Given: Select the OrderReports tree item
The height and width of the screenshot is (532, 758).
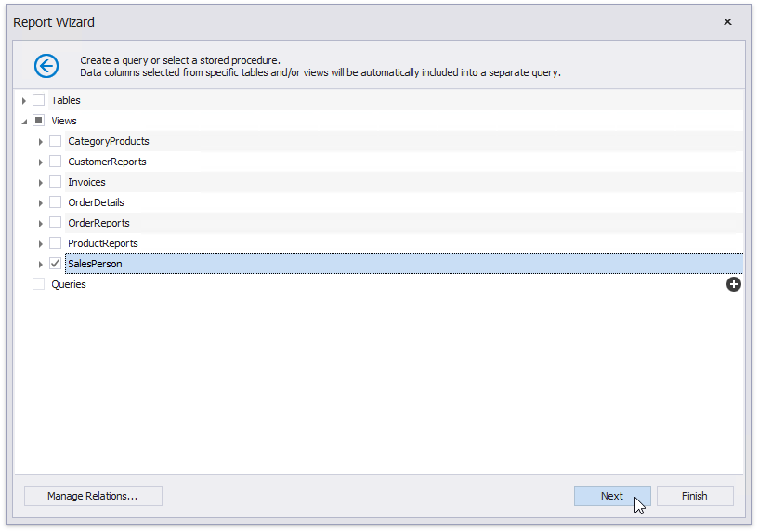Looking at the screenshot, I should (98, 223).
